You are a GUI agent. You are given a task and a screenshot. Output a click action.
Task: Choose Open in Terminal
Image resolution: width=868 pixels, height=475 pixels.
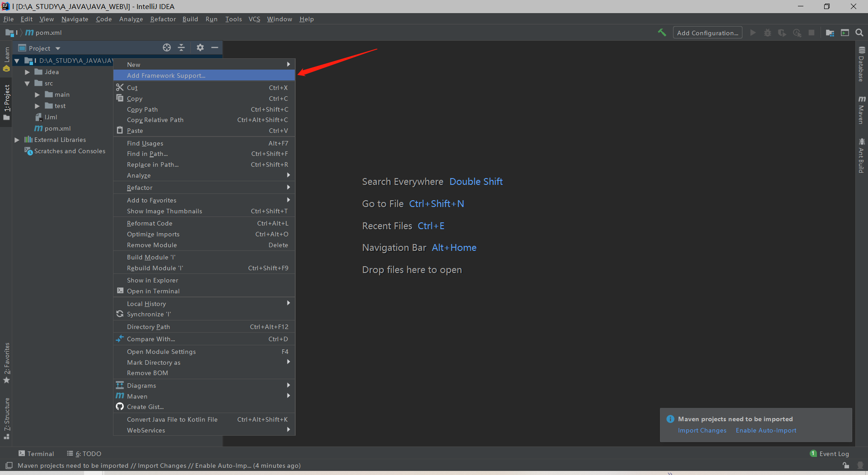[x=204, y=291]
